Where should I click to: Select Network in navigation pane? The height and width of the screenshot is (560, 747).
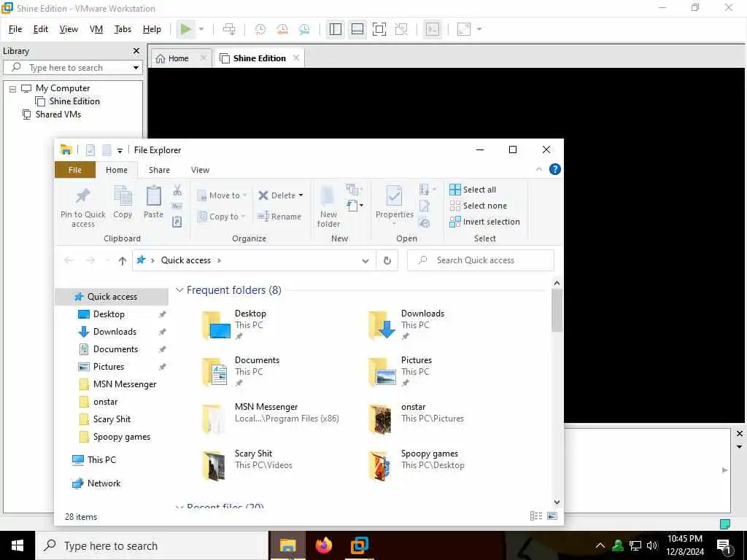pyautogui.click(x=104, y=483)
